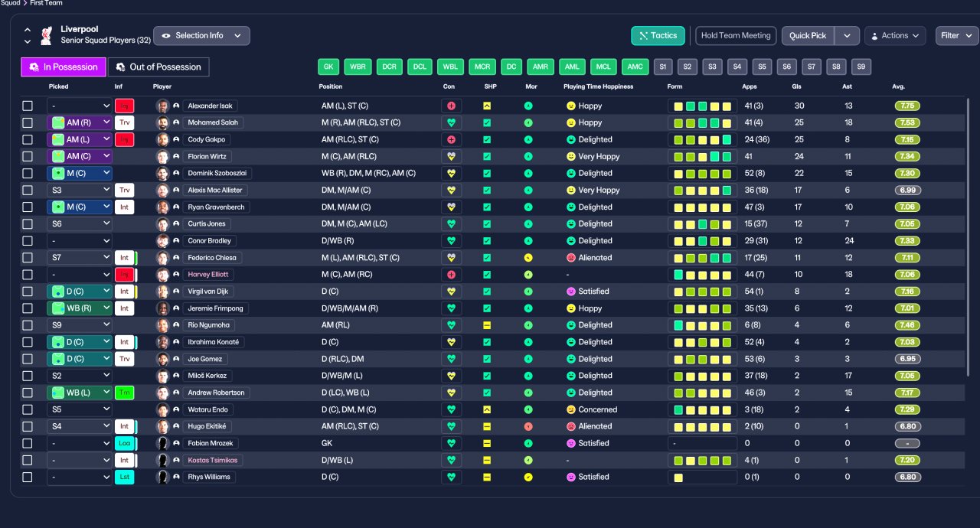Expand the arrow next to Quick Pick
This screenshot has height=528, width=980.
tap(847, 36)
